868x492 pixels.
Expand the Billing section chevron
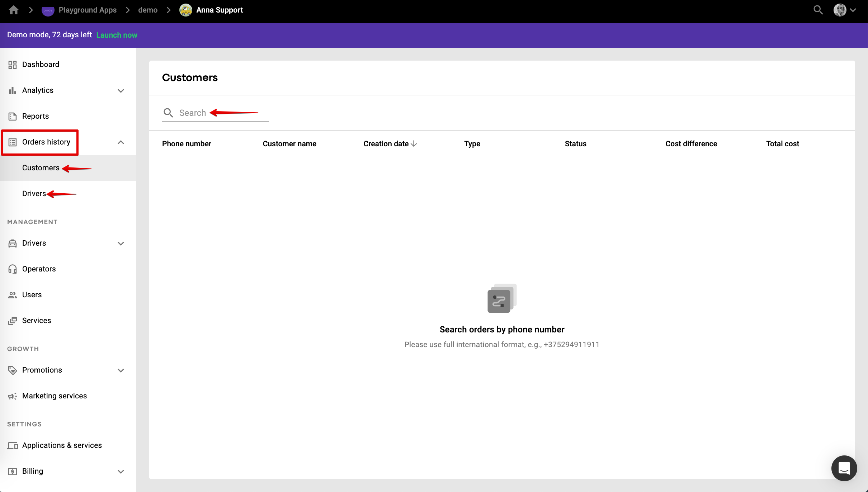pos(121,471)
